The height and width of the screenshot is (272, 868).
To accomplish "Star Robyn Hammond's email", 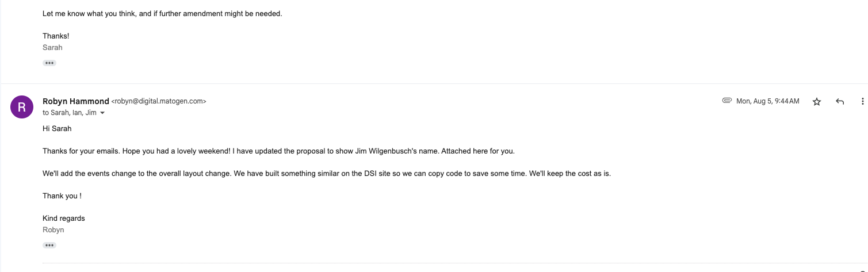I will [816, 102].
